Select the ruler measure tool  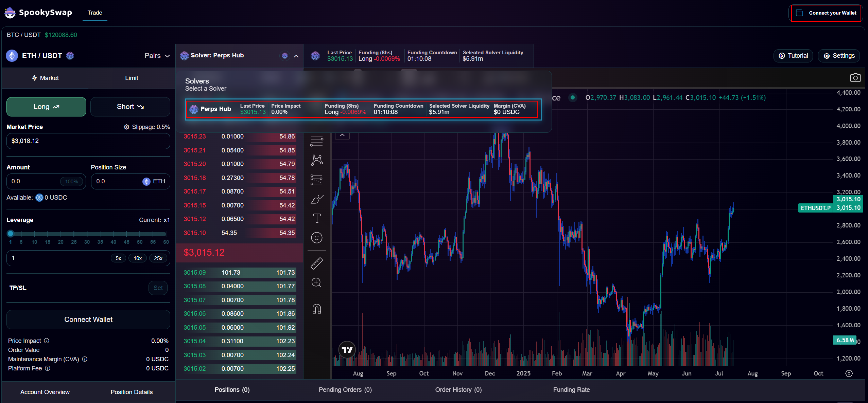[x=316, y=263]
